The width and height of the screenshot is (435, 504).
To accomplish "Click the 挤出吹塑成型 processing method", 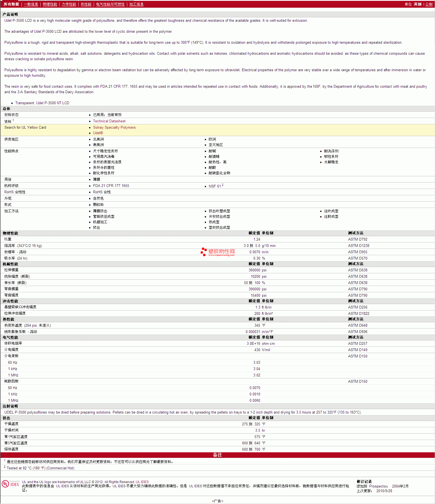I will 219,211.
